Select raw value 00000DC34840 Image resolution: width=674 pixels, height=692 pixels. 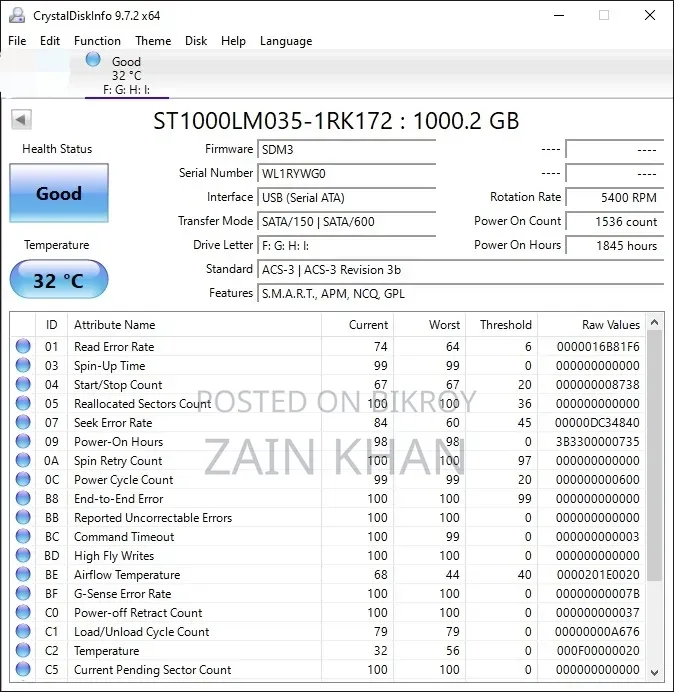597,423
